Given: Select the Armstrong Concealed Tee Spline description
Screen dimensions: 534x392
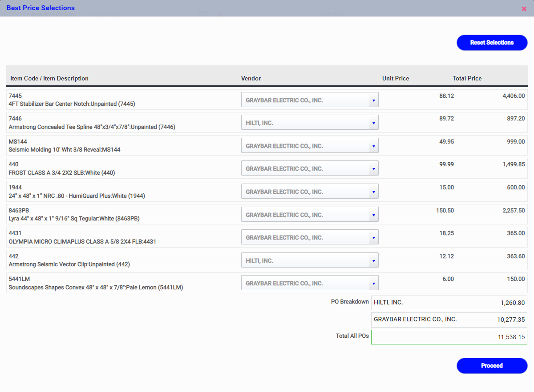Looking at the screenshot, I should (92, 127).
